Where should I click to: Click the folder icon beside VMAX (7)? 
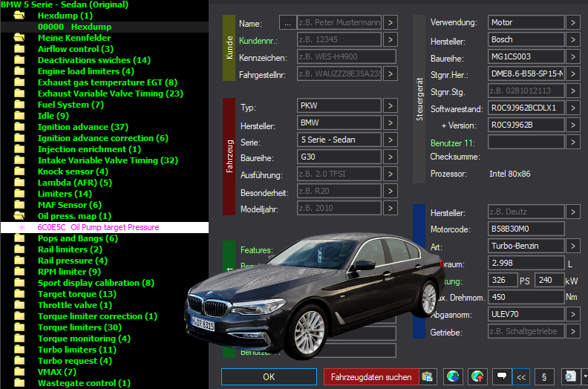(19, 372)
